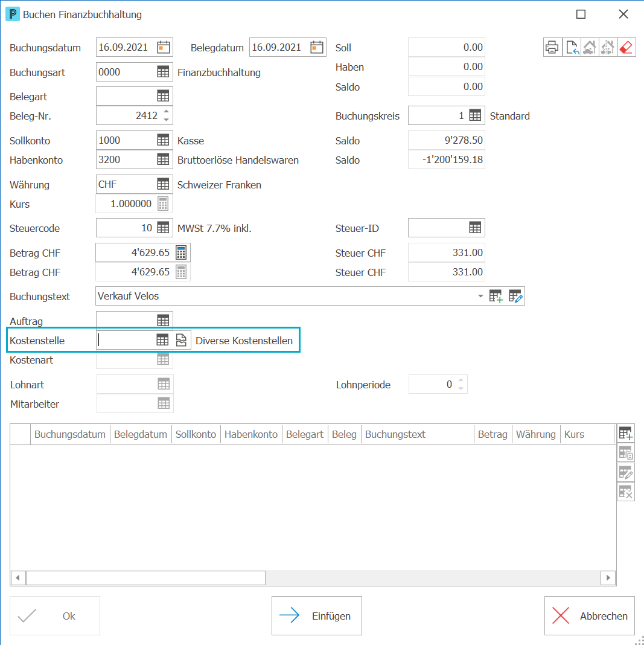The height and width of the screenshot is (645, 644).
Task: Click the eraser icon to clear the form
Action: tap(626, 47)
